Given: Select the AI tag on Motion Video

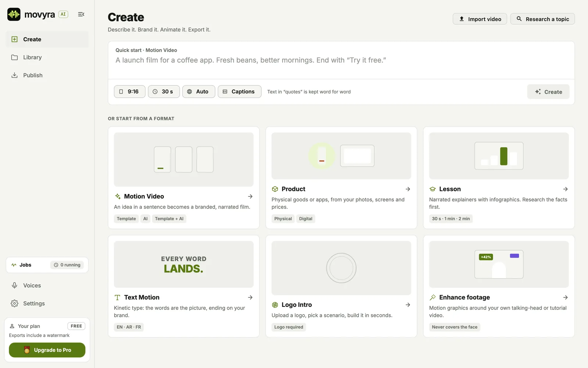Looking at the screenshot, I should tap(146, 219).
